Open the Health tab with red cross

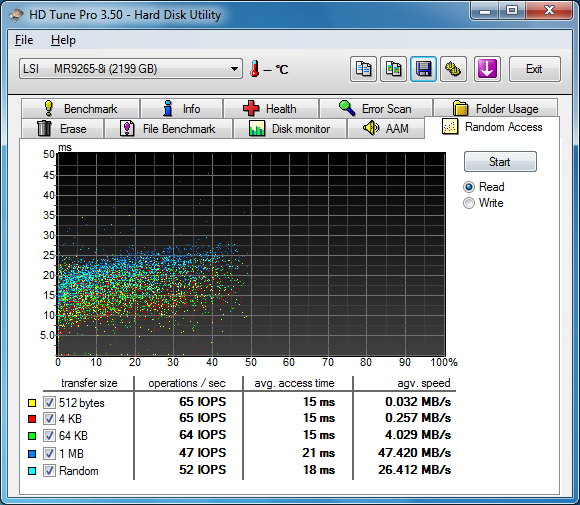tap(271, 108)
